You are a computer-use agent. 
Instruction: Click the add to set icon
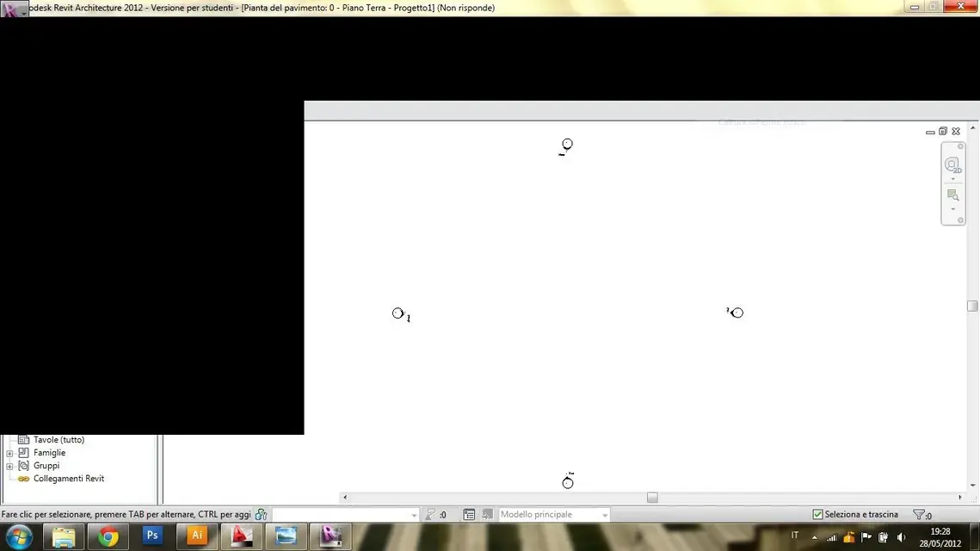pyautogui.click(x=488, y=514)
